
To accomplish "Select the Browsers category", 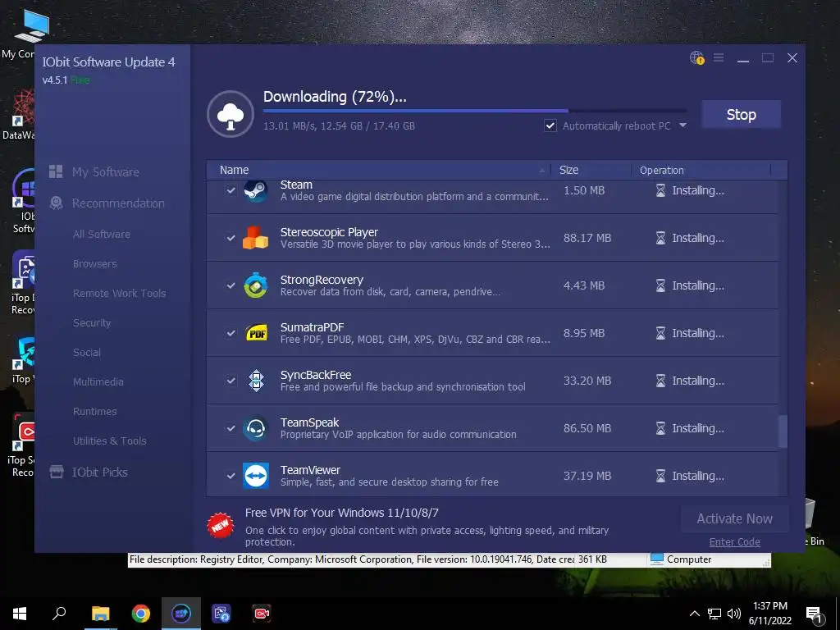I will 95,263.
